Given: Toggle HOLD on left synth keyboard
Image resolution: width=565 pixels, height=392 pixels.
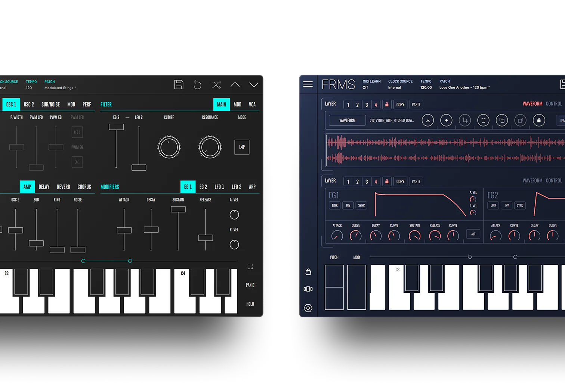Looking at the screenshot, I should pyautogui.click(x=250, y=304).
